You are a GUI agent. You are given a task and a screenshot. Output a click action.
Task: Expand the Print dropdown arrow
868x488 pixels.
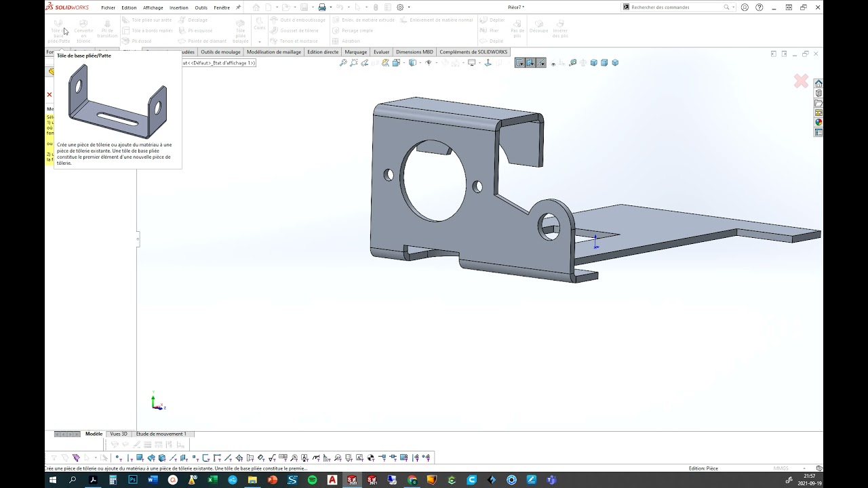tap(331, 7)
